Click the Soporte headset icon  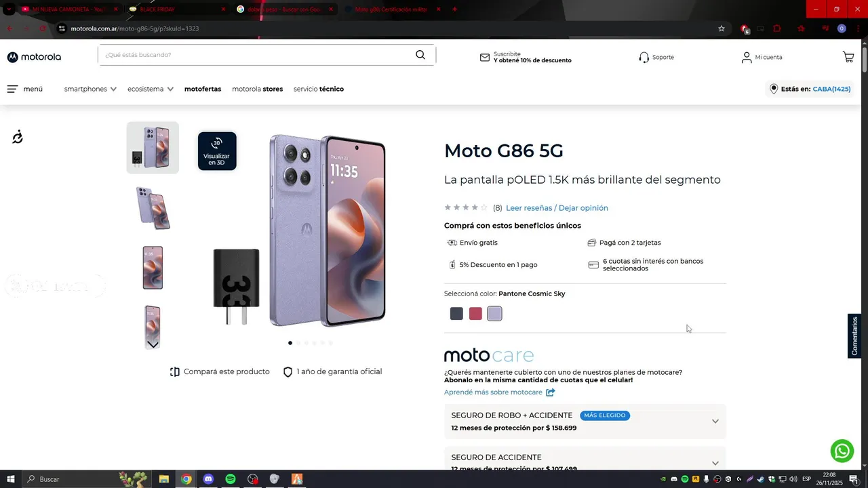[644, 57]
